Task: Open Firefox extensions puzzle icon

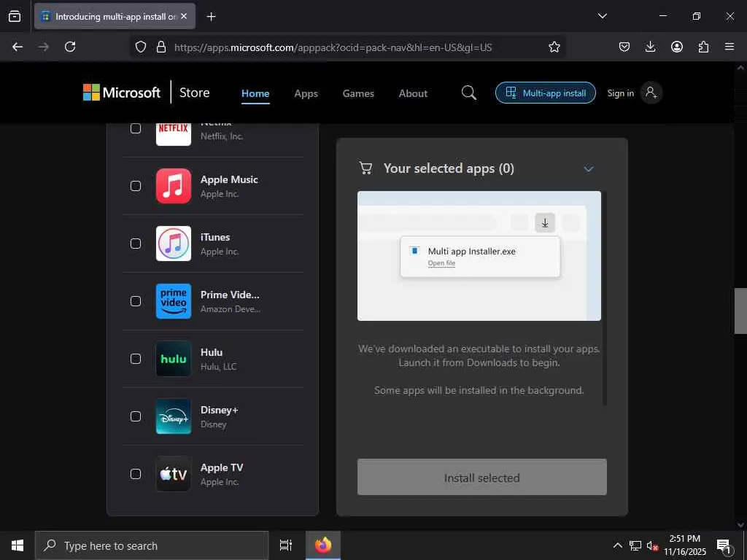Action: [703, 47]
